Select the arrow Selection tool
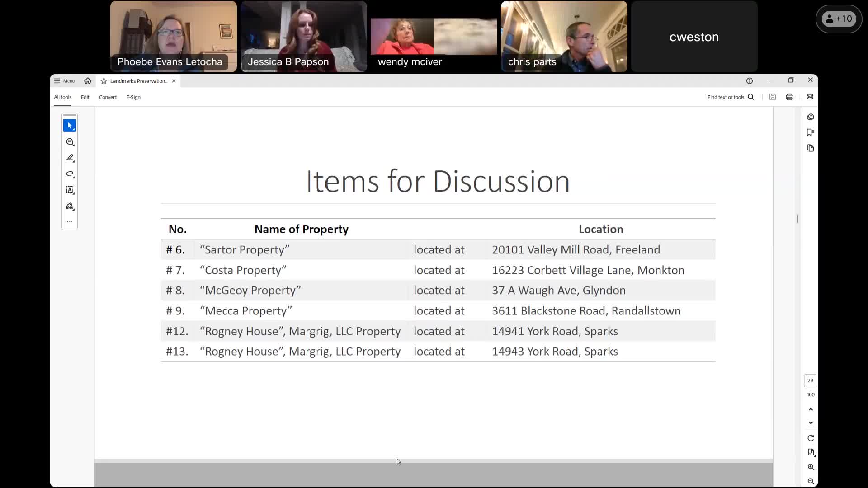Screen dimensions: 868x488 [x=70, y=126]
